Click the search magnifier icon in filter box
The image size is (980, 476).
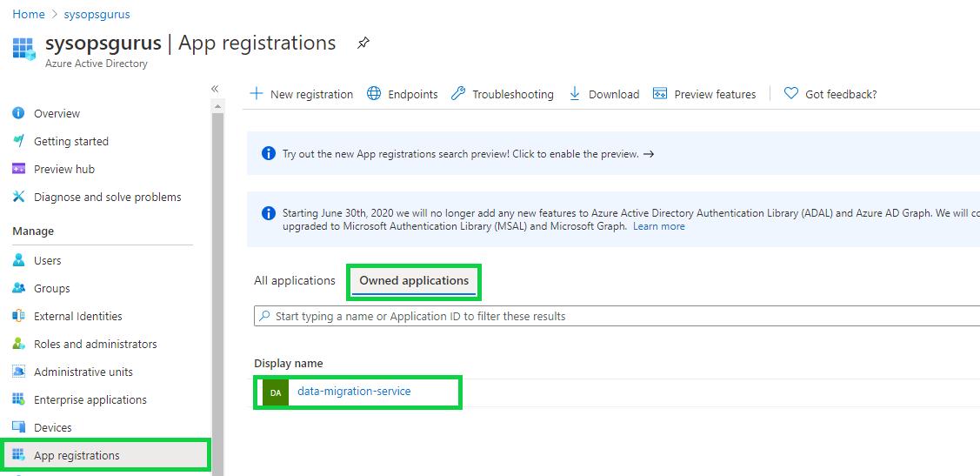[265, 316]
